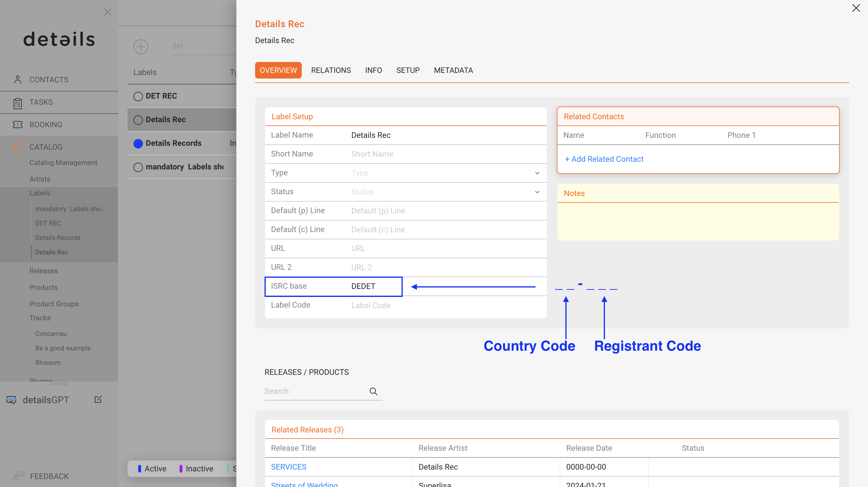The width and height of the screenshot is (868, 487).
Task: Switch to the Relations tab
Action: 331,70
